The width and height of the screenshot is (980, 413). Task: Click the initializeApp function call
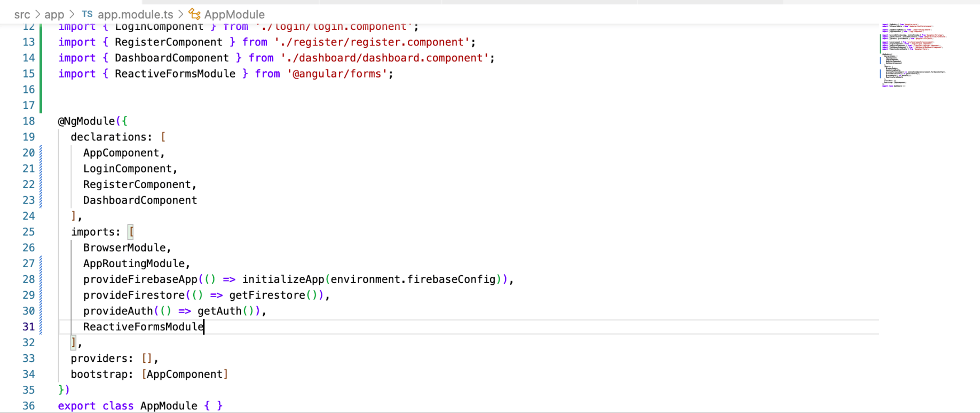pos(283,279)
